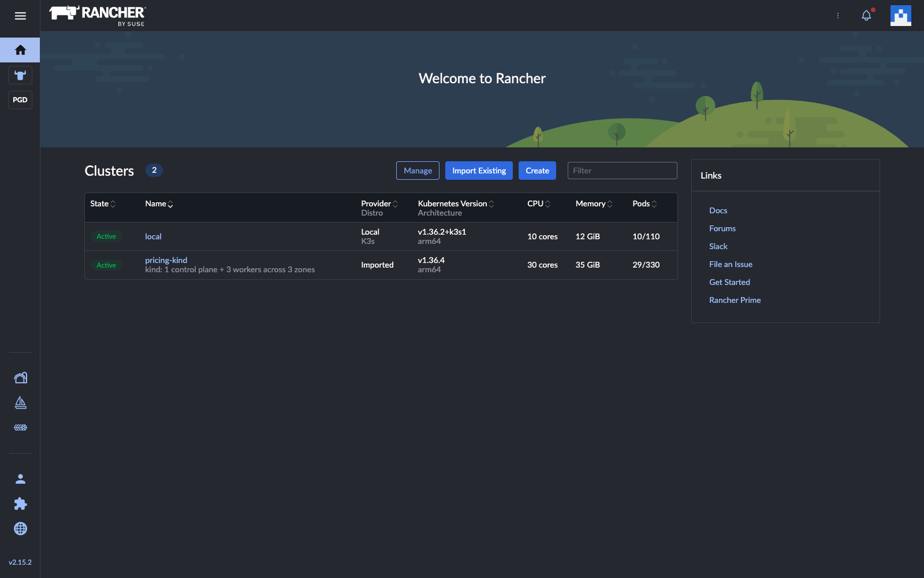Open the hamburger navigation menu
The width and height of the screenshot is (924, 578).
[x=20, y=16]
